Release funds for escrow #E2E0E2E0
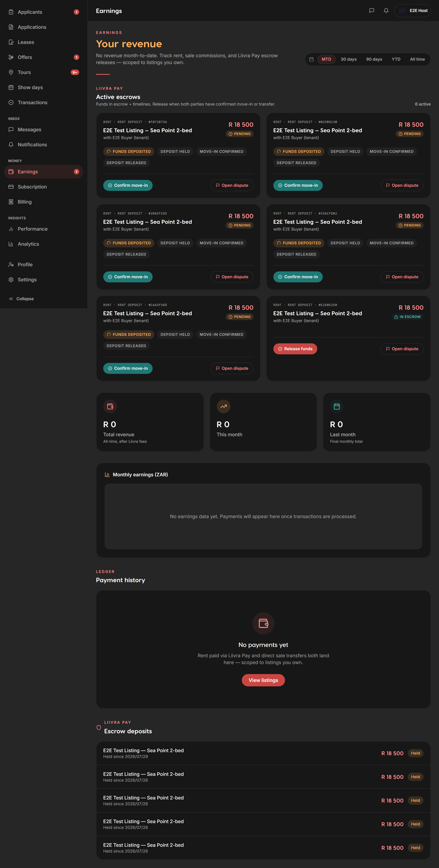439x868 pixels. [x=295, y=349]
